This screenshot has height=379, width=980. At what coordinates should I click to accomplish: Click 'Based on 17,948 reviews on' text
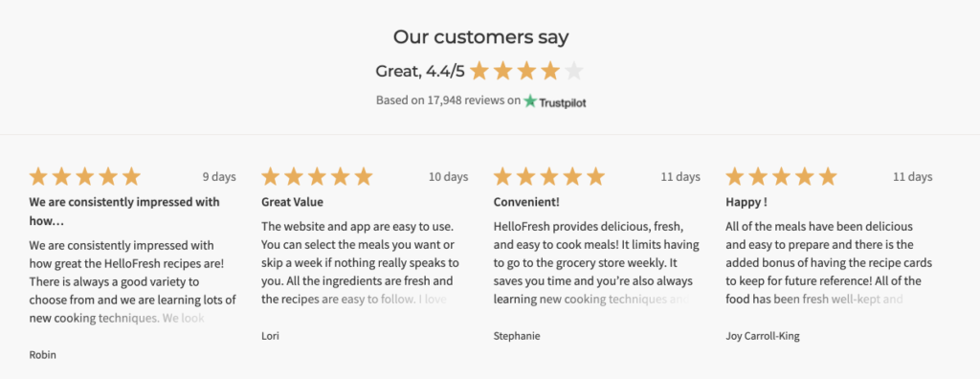448,100
